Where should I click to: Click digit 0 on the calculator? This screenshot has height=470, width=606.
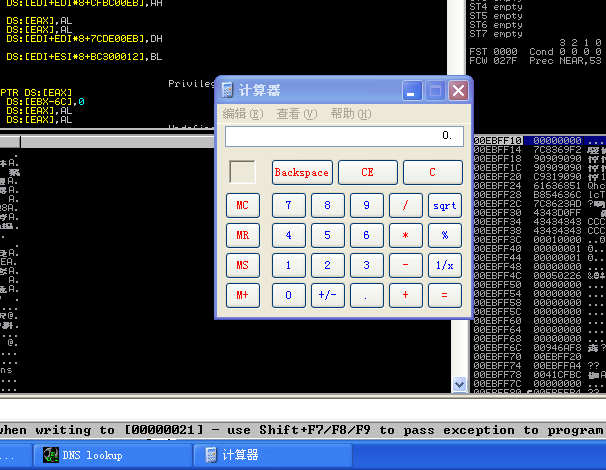[x=289, y=295]
